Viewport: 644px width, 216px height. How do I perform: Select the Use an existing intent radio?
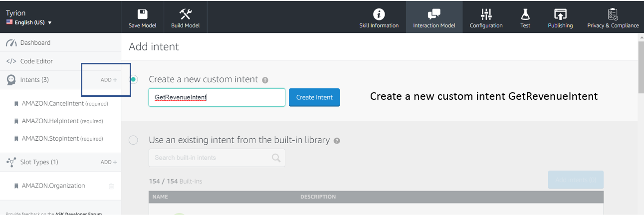tap(133, 140)
